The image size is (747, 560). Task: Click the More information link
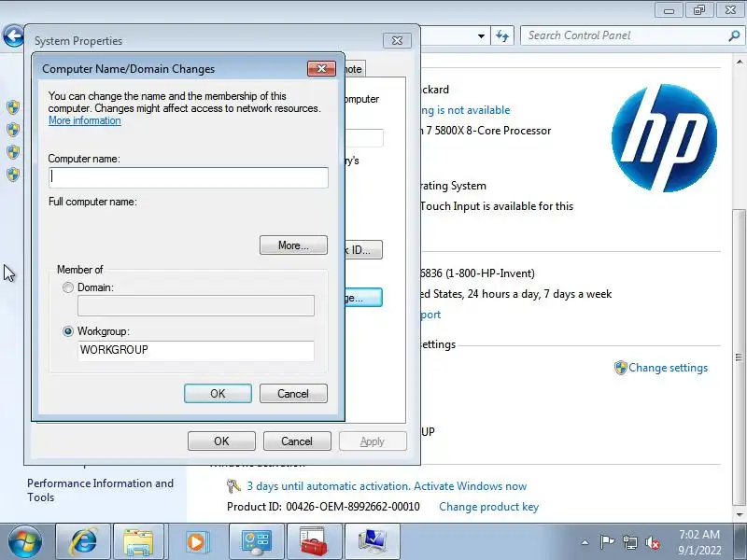[85, 120]
